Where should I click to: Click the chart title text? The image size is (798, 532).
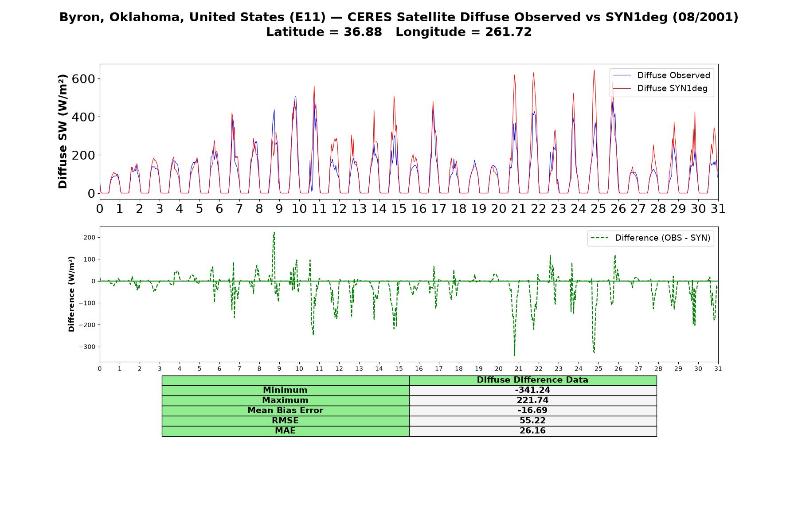[399, 24]
